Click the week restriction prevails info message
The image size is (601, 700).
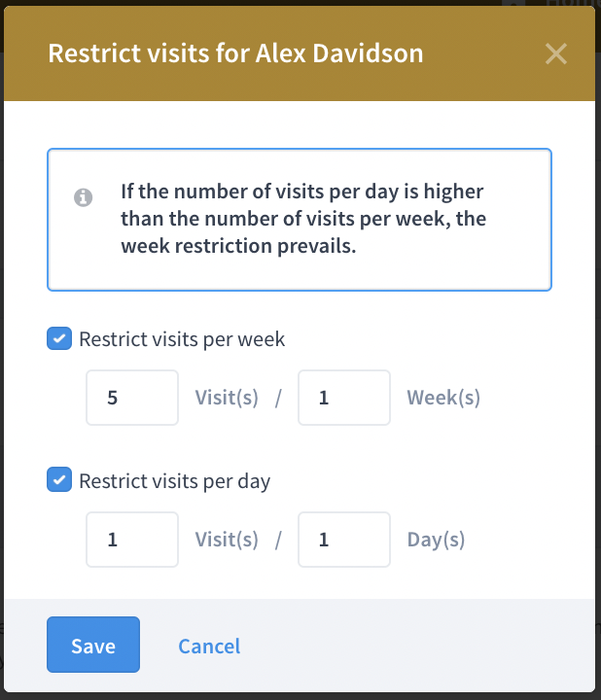303,219
